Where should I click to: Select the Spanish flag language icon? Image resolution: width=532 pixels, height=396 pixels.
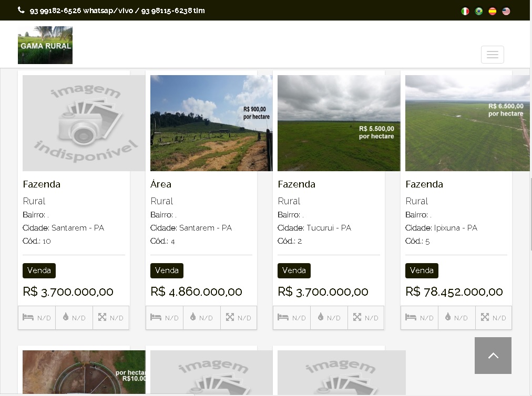[x=492, y=11]
